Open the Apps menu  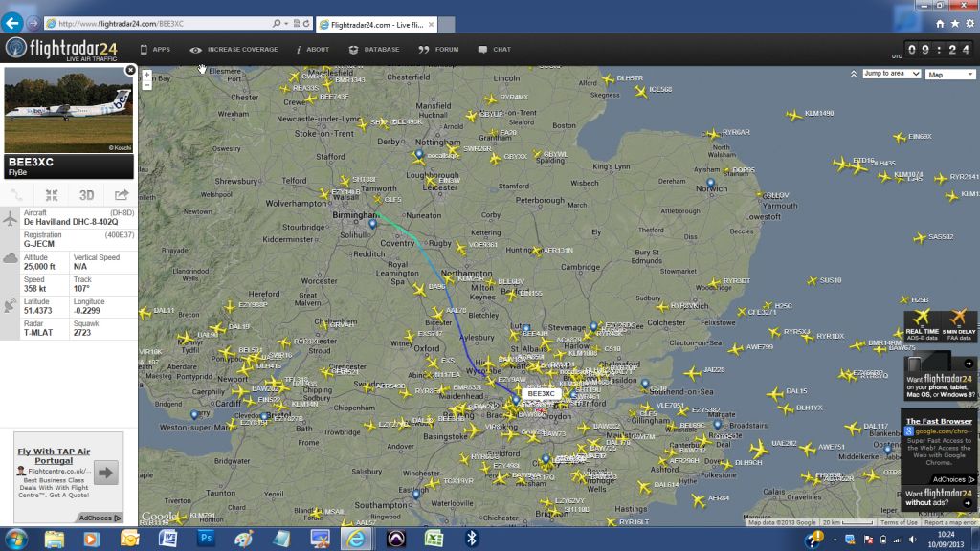pos(155,50)
